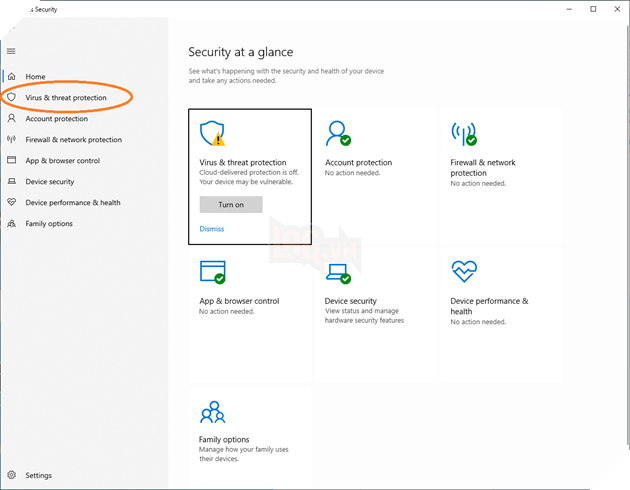Viewport: 630px width, 490px height.
Task: Click the 'Security at a glance' heading
Action: tap(241, 52)
